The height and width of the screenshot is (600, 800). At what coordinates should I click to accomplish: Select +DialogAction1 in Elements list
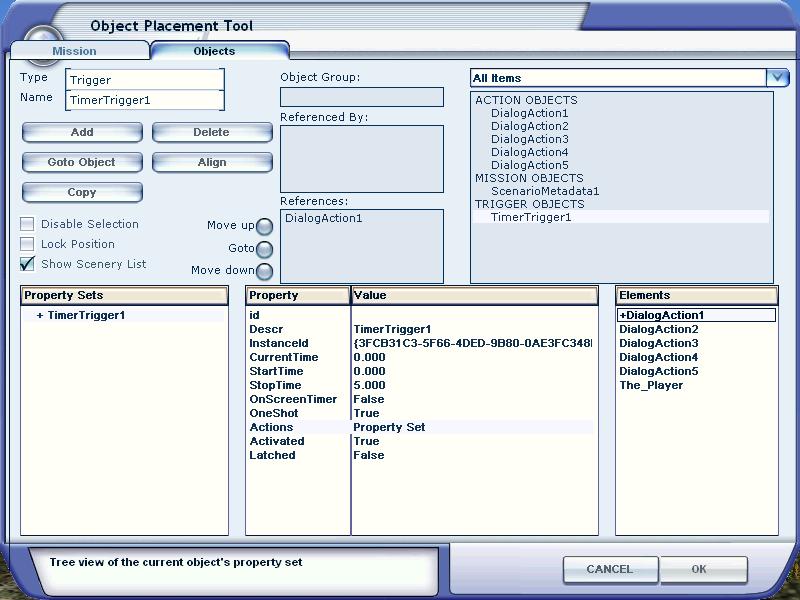click(x=696, y=315)
